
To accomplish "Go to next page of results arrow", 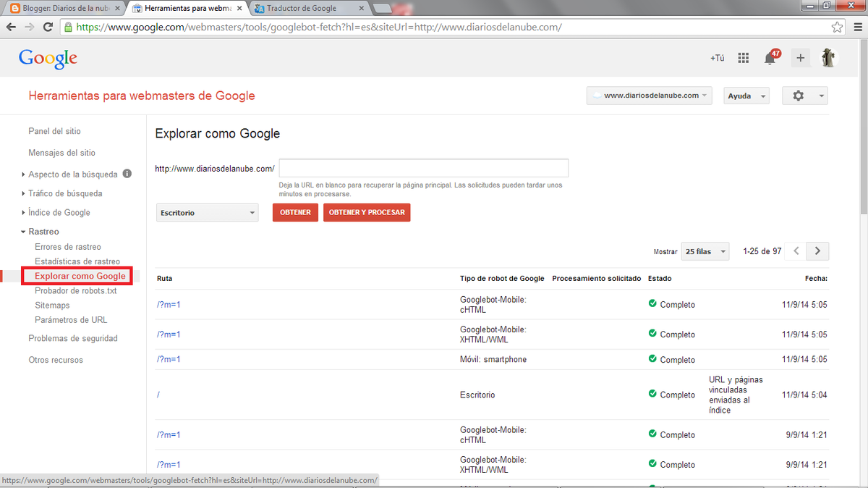I will coord(817,251).
